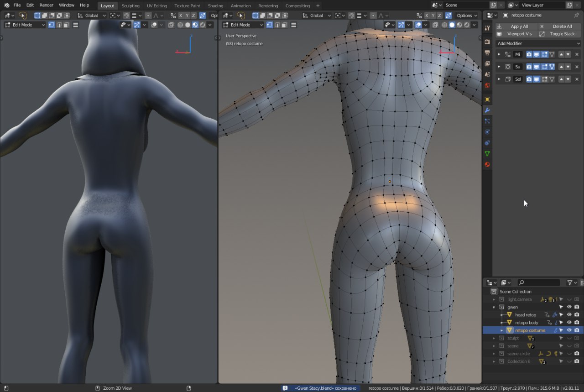Click the Toggle Stack button
Viewport: 584px width, 392px height.
coord(559,34)
